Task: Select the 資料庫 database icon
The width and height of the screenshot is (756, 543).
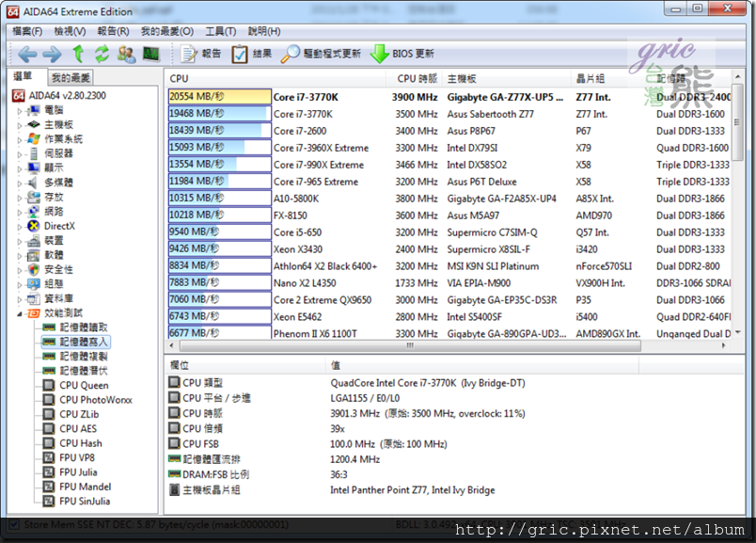Action: [x=34, y=298]
